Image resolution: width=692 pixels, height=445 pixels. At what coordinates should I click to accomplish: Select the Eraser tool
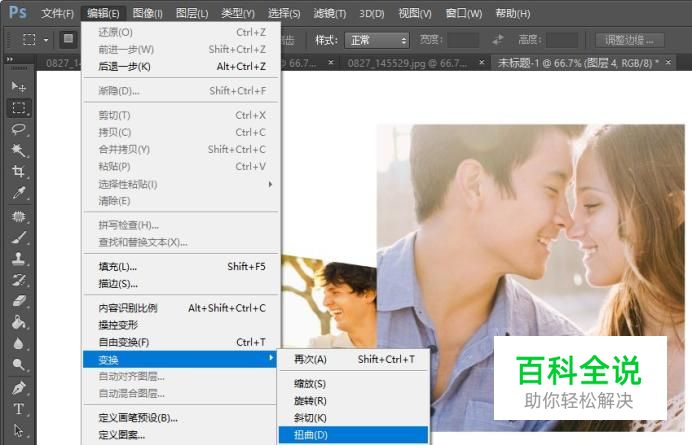coord(19,301)
